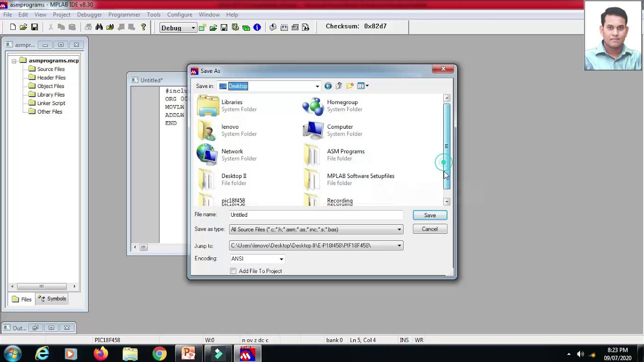Click the file list scroll down arrow
The height and width of the screenshot is (362, 644).
pos(447,201)
